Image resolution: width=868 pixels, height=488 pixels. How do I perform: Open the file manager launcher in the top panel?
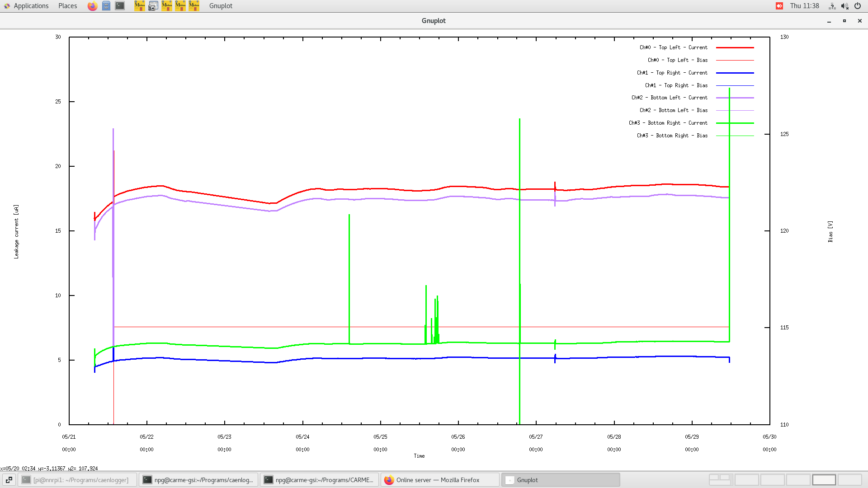point(106,6)
